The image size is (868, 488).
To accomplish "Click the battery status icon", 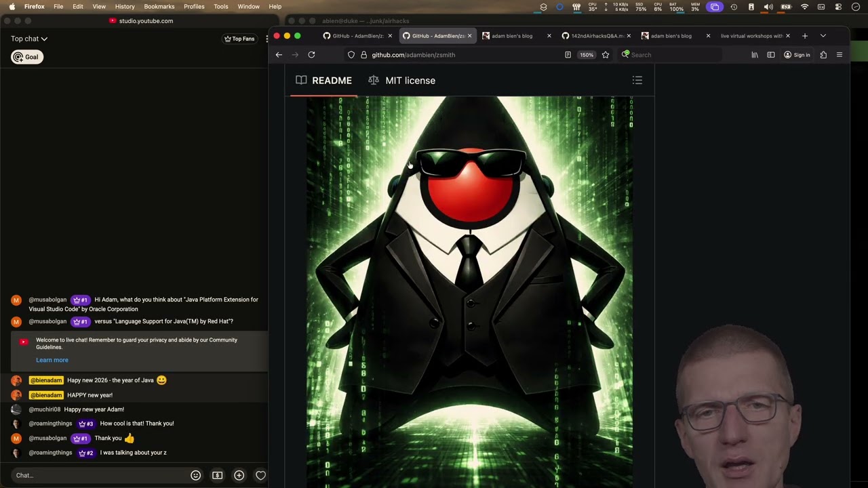I will pyautogui.click(x=786, y=7).
